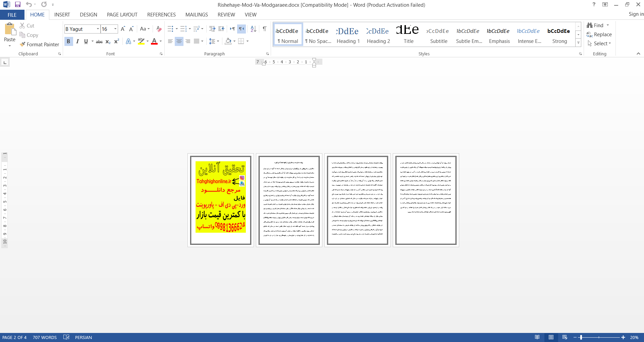Click the Paste clipboard icon

[x=10, y=29]
